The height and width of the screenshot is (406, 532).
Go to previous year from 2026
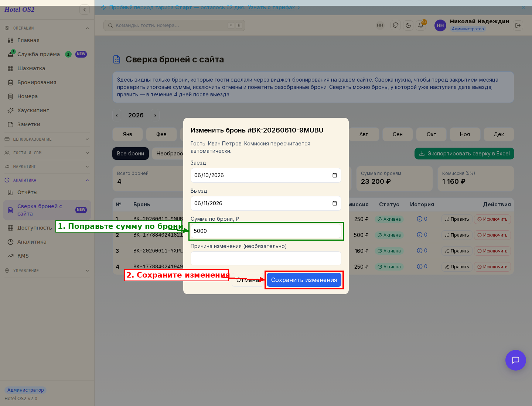(x=117, y=115)
